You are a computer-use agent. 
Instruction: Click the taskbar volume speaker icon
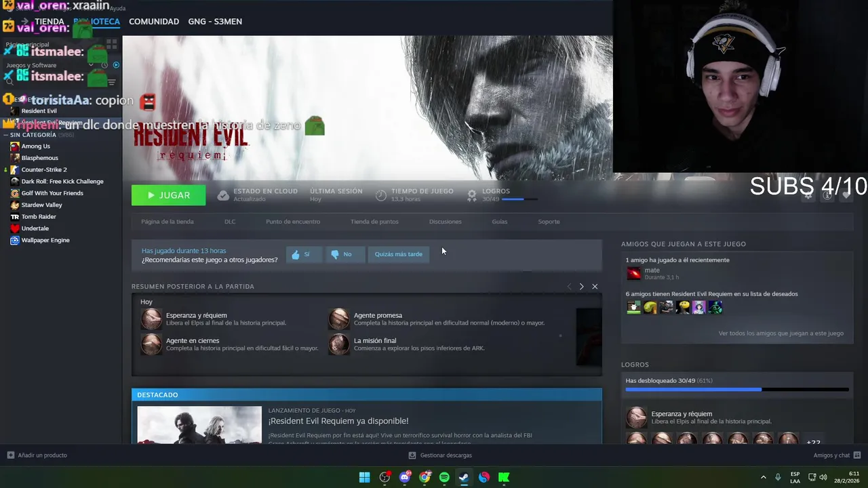[823, 477]
